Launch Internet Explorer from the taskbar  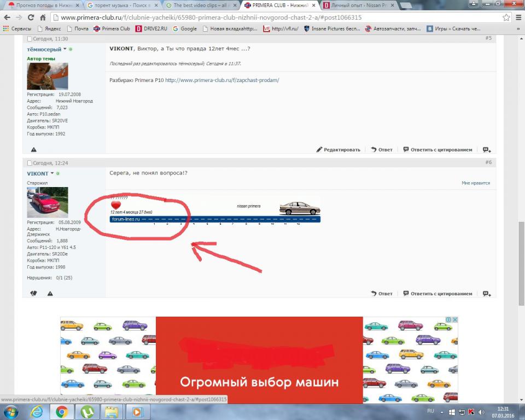(x=37, y=412)
